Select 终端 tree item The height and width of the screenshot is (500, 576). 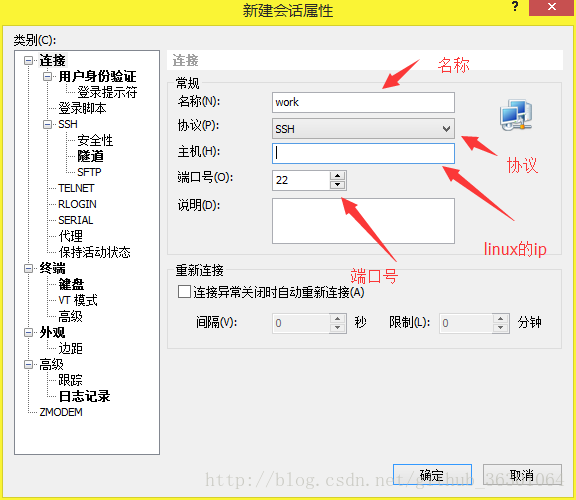[52, 269]
